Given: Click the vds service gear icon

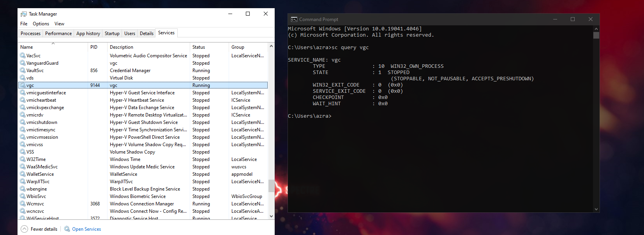Looking at the screenshot, I should click(23, 78).
